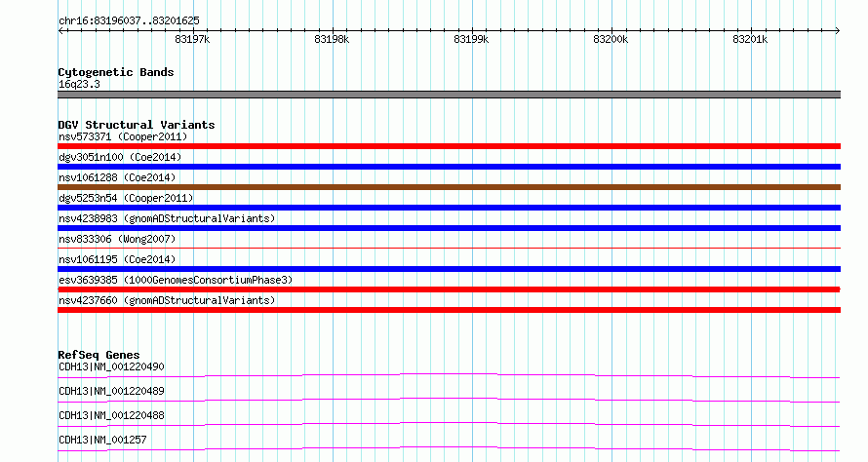Click the gray 16q23.3 cytogenetic band bar
This screenshot has height=462, width=868.
click(x=449, y=95)
